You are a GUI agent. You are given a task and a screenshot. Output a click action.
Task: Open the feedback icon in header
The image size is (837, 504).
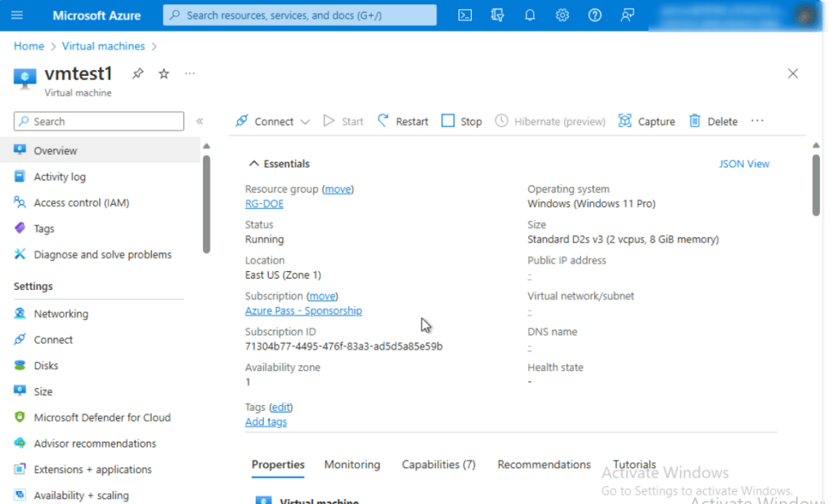627,15
